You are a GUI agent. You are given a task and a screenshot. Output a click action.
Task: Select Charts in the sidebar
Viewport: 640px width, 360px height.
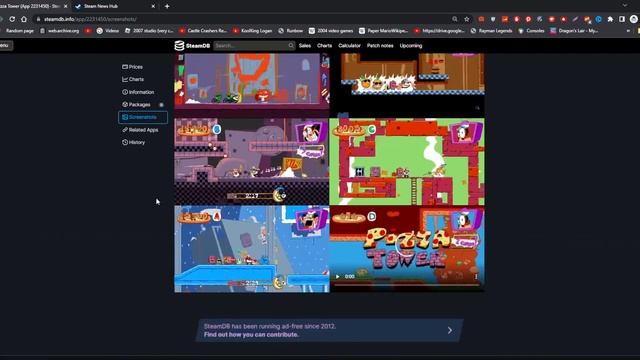pyautogui.click(x=133, y=79)
